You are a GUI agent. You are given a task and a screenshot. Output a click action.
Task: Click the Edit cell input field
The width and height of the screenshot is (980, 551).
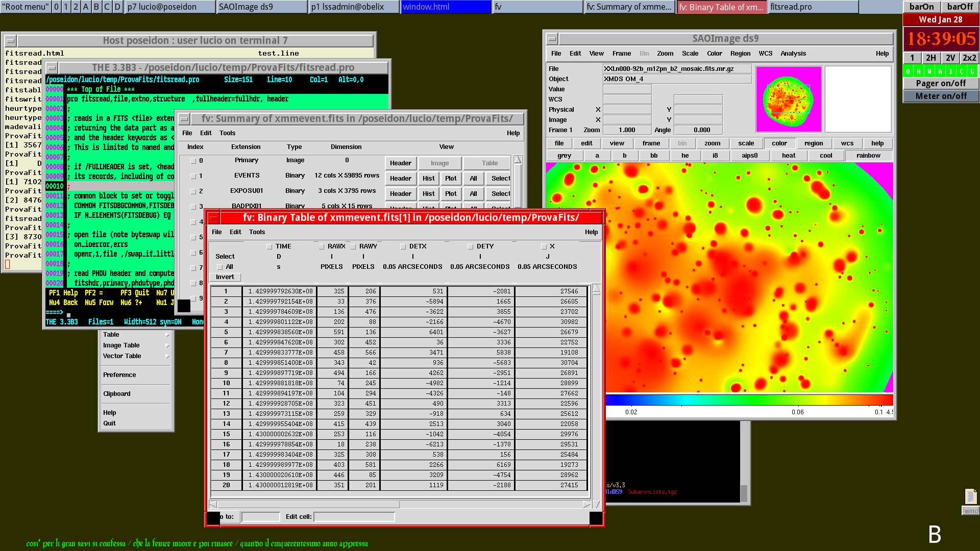354,517
